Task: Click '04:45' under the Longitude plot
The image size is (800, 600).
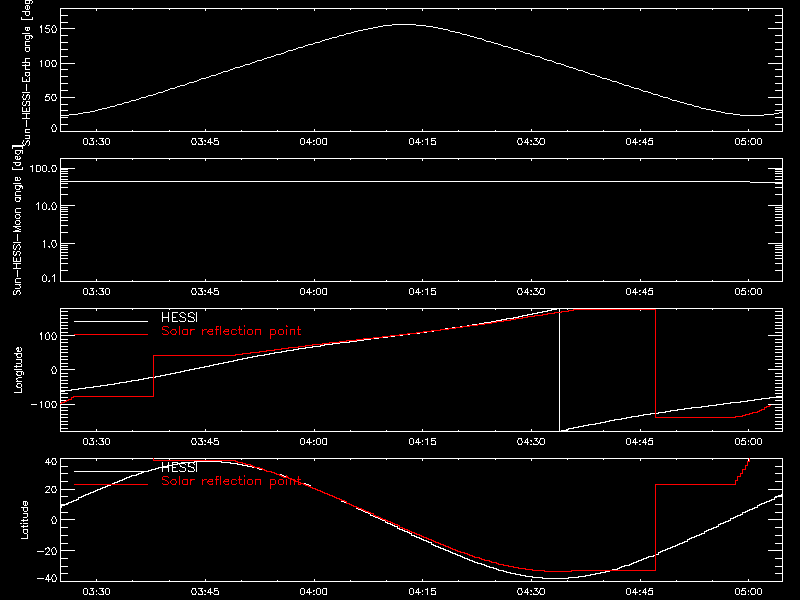Action: point(640,442)
